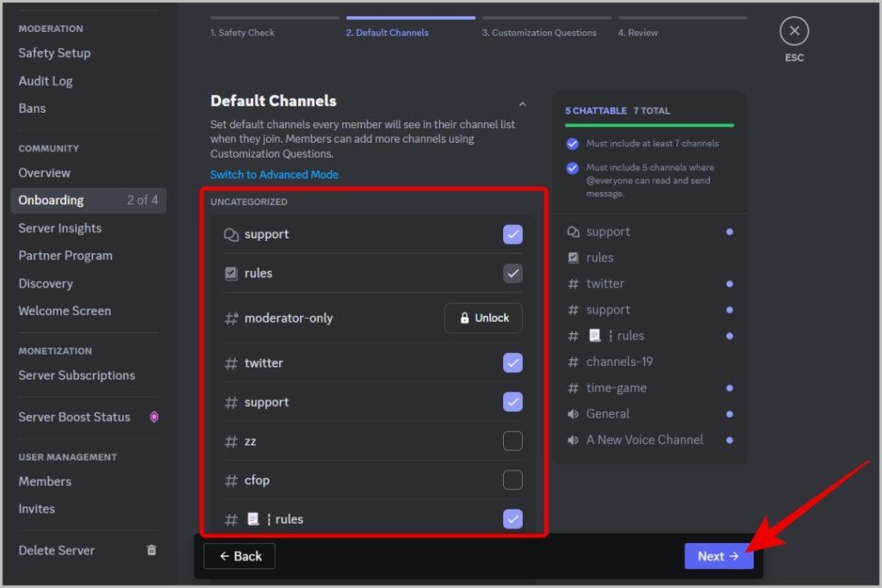Click the Back button

click(x=239, y=556)
